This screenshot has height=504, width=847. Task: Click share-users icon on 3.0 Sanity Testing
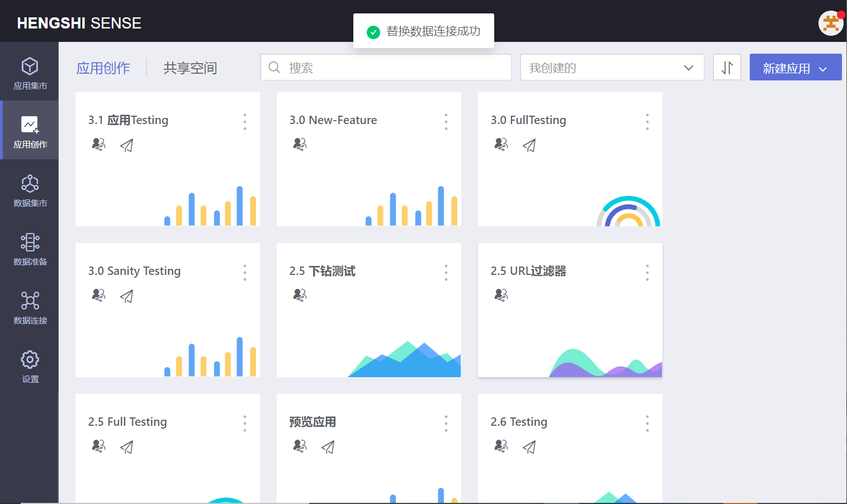98,295
